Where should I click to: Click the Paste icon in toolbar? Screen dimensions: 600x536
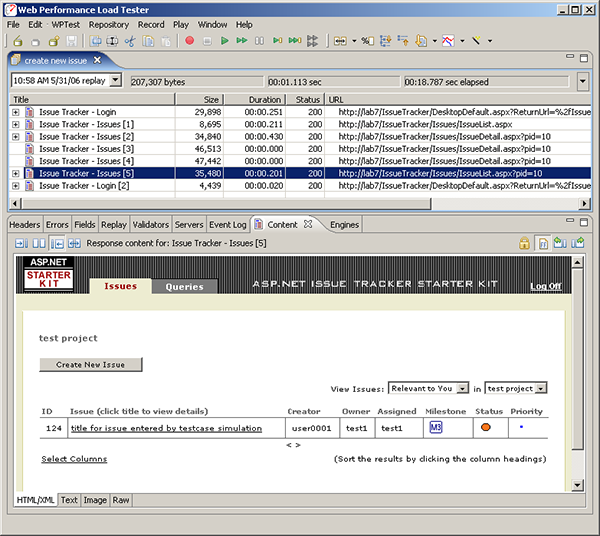pos(166,41)
